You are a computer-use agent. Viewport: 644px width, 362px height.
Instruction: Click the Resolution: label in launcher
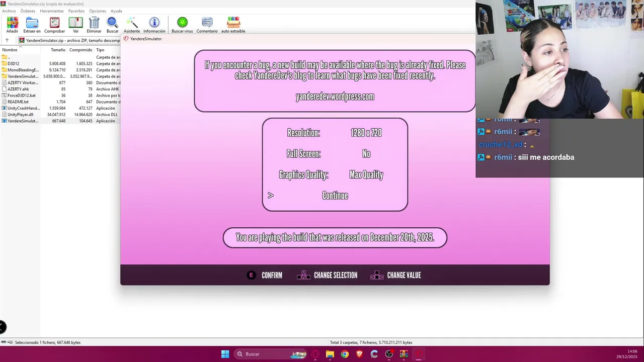(303, 133)
